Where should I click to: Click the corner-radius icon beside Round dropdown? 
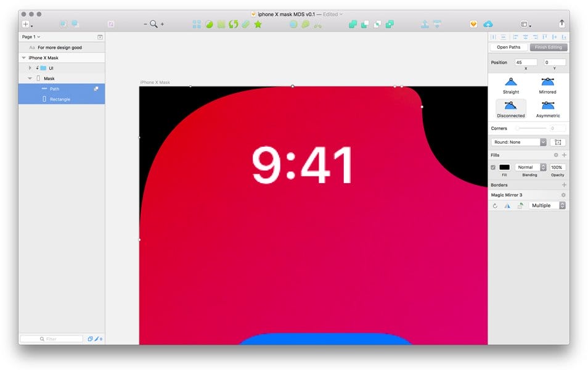click(x=558, y=142)
